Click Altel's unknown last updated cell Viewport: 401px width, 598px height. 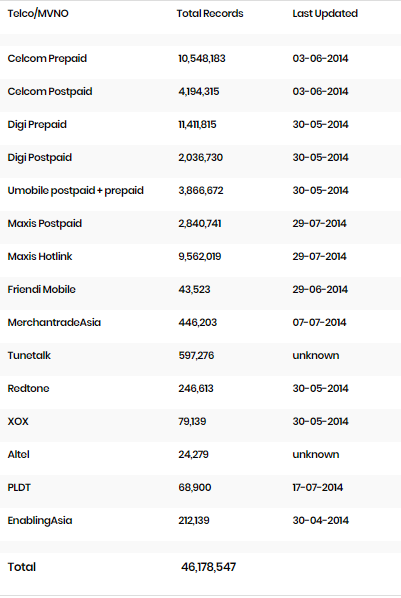click(x=316, y=455)
